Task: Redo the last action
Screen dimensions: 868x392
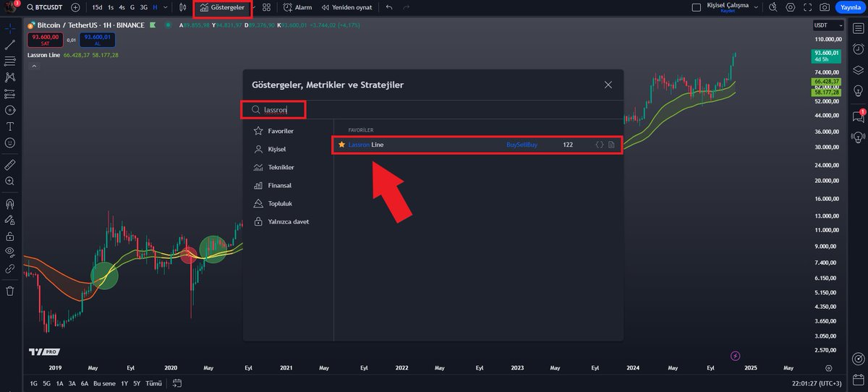Action: pyautogui.click(x=407, y=7)
